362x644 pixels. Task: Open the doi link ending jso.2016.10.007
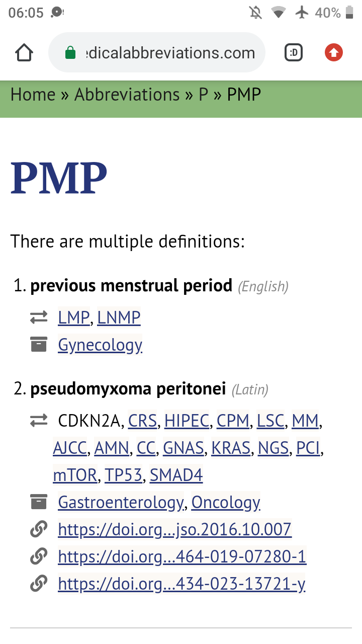tap(174, 529)
